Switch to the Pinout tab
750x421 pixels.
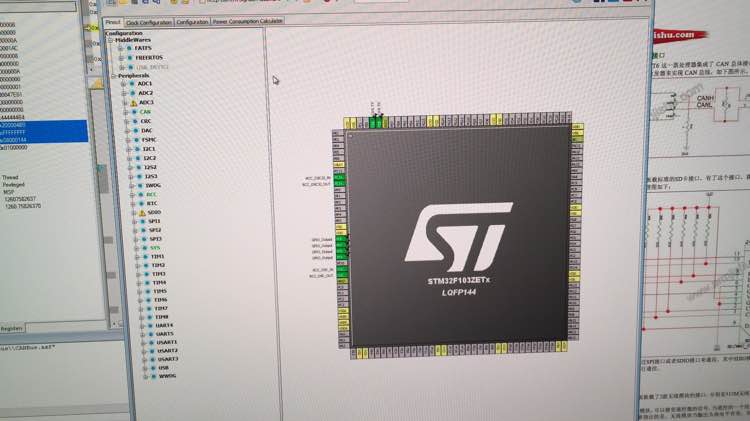tap(113, 22)
